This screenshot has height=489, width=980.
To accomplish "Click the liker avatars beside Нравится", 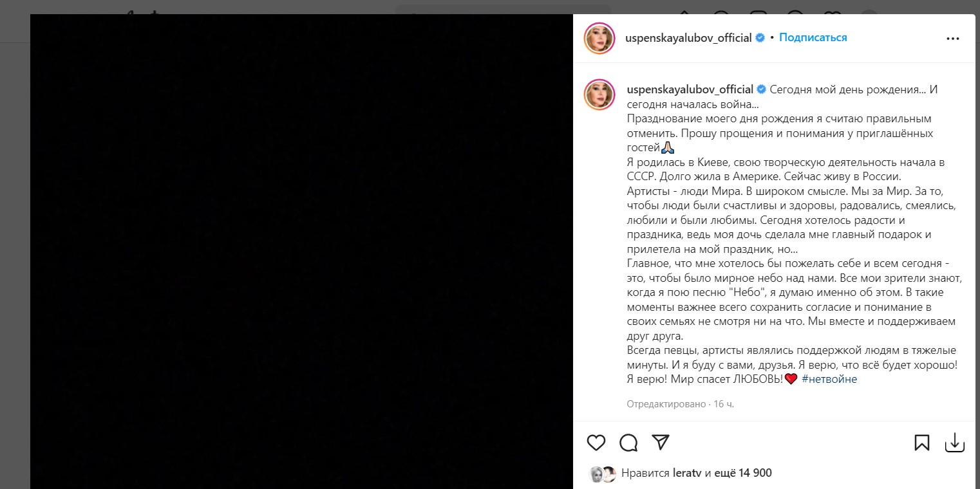I will (x=603, y=474).
